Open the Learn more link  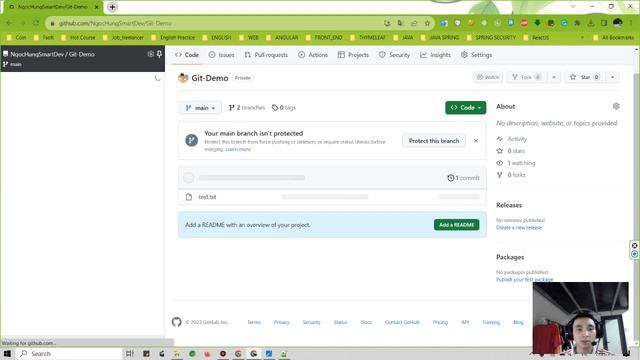[238, 149]
